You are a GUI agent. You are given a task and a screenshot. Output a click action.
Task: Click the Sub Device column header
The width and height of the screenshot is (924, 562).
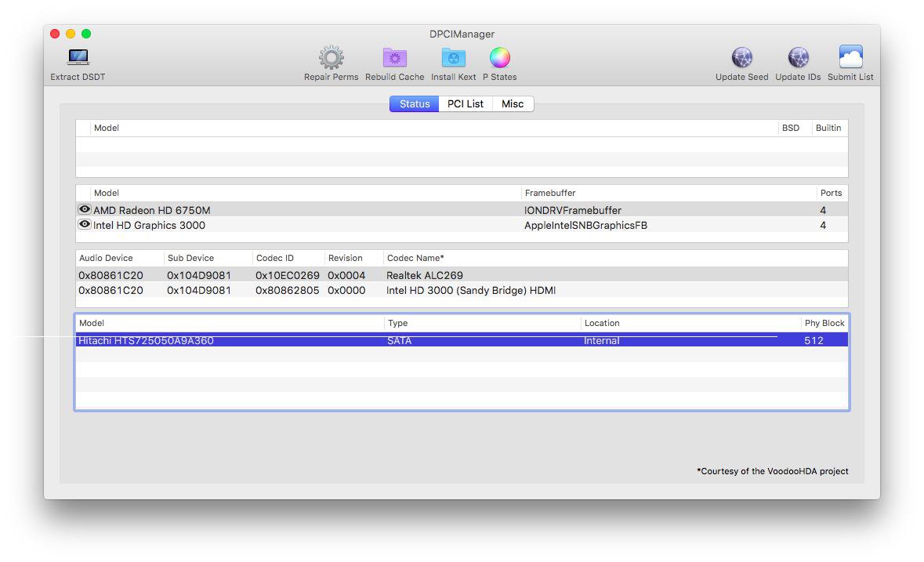191,258
